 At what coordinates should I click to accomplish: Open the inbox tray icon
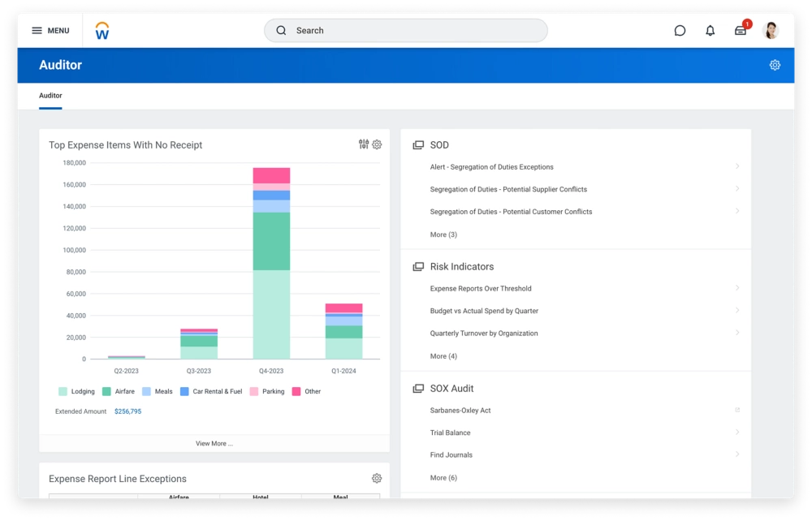[x=741, y=31]
